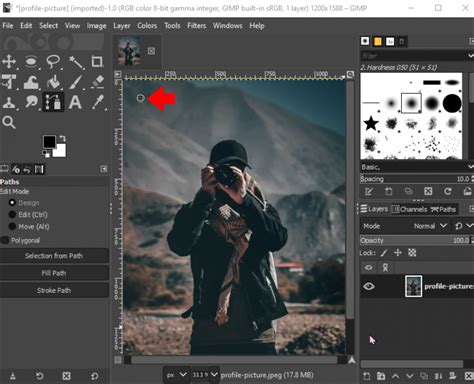Edit the selected brush

point(369,191)
